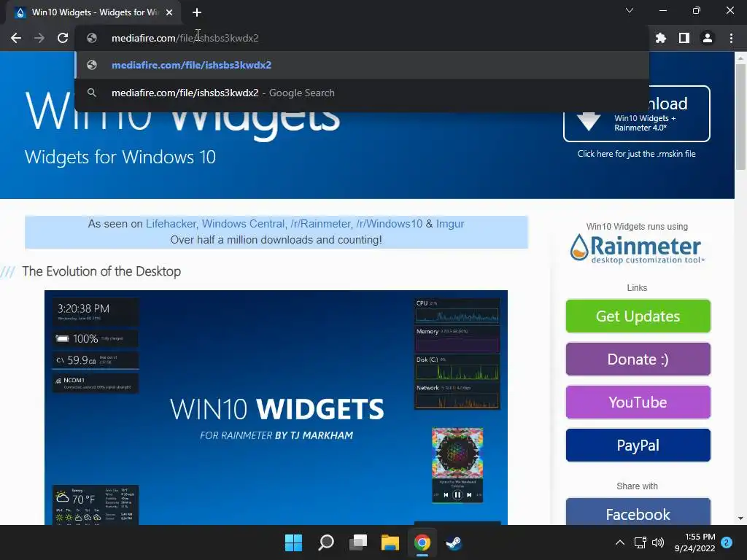Open Chrome's three-dot menu
This screenshot has height=560, width=747.
point(731,38)
